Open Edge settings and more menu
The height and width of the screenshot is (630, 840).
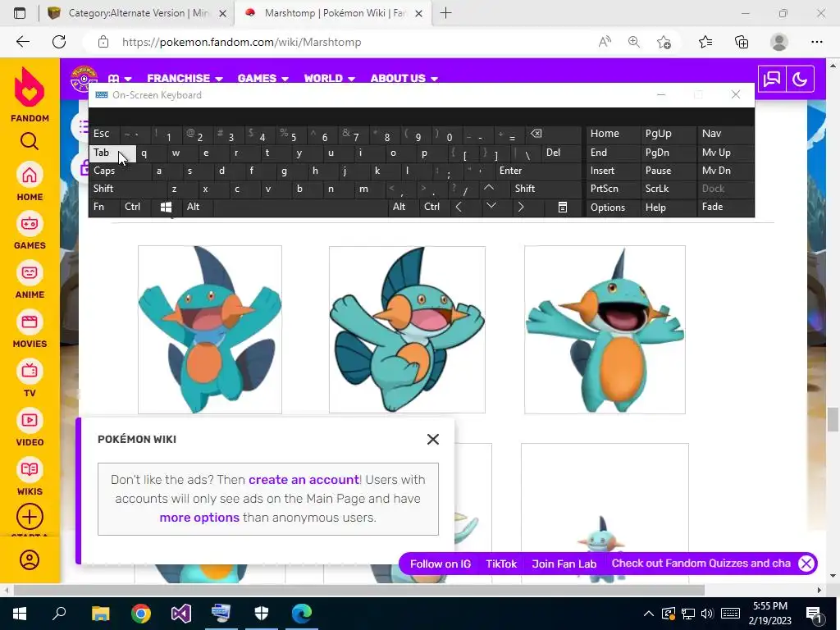(816, 42)
